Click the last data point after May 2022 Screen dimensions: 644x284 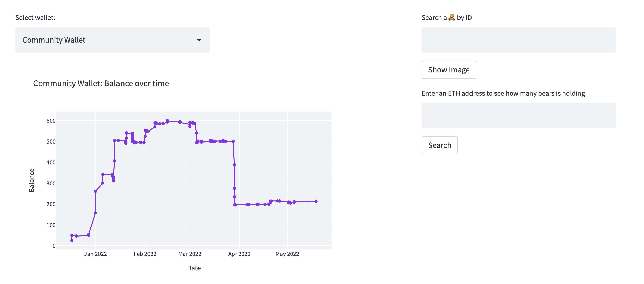pyautogui.click(x=316, y=201)
